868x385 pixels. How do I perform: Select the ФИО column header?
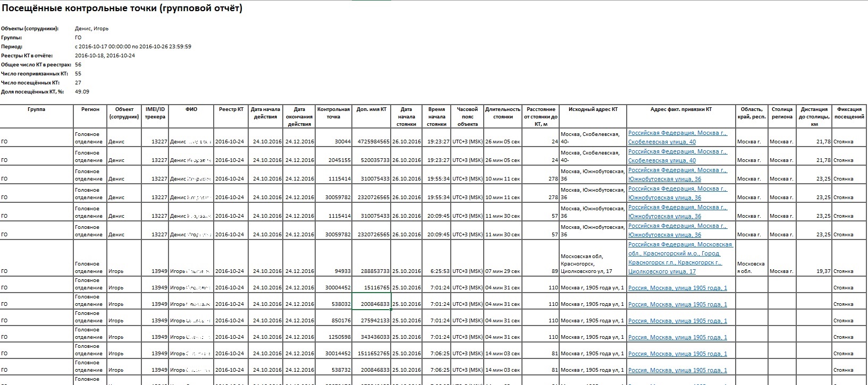191,109
